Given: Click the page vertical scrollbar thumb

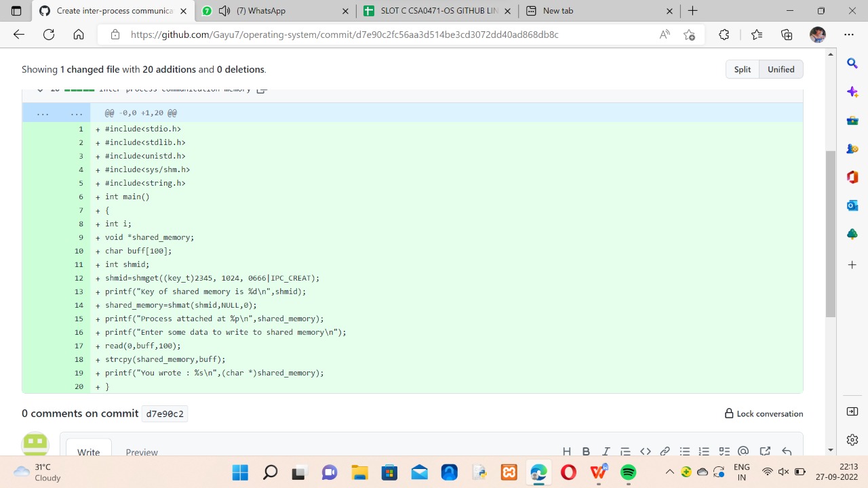Looking at the screenshot, I should click(831, 234).
